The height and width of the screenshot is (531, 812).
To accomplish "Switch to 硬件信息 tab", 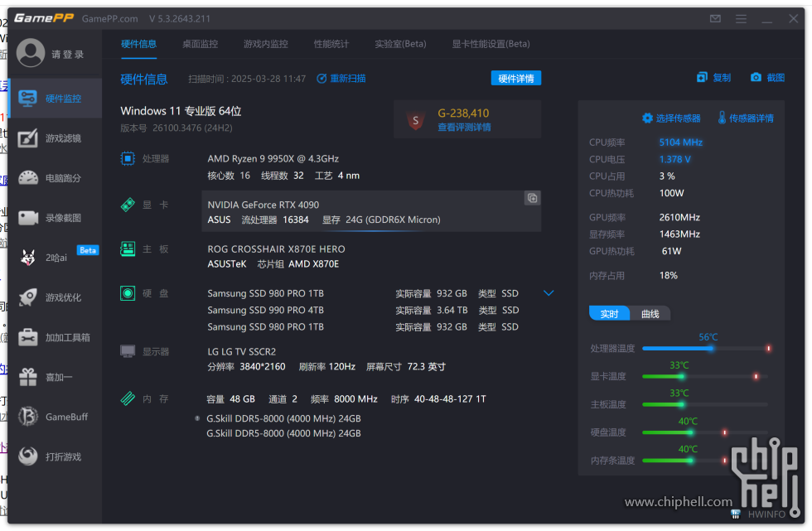I will pyautogui.click(x=139, y=44).
